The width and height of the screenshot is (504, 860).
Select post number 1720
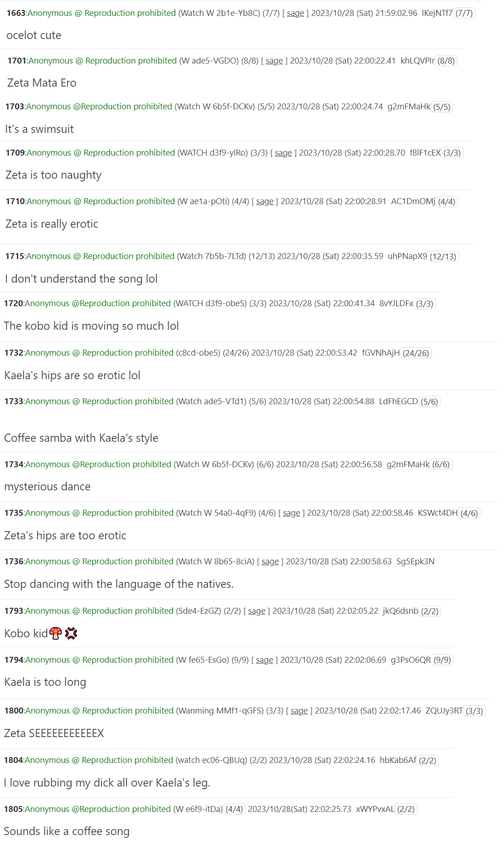[x=13, y=303]
